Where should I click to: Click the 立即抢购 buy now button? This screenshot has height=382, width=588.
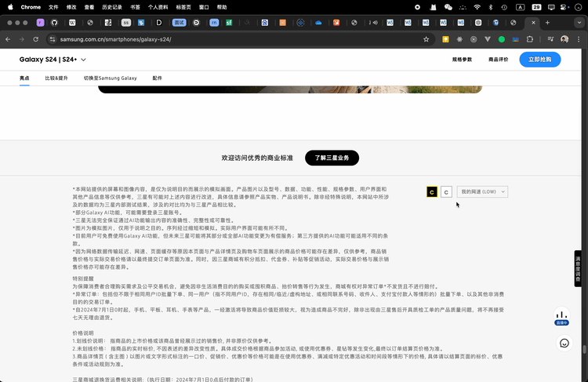pyautogui.click(x=540, y=60)
